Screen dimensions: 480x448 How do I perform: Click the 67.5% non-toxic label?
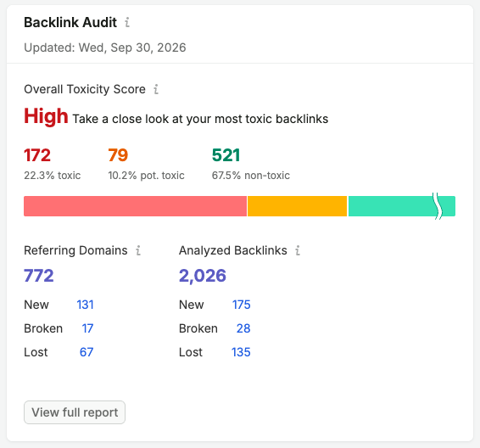pyautogui.click(x=251, y=176)
